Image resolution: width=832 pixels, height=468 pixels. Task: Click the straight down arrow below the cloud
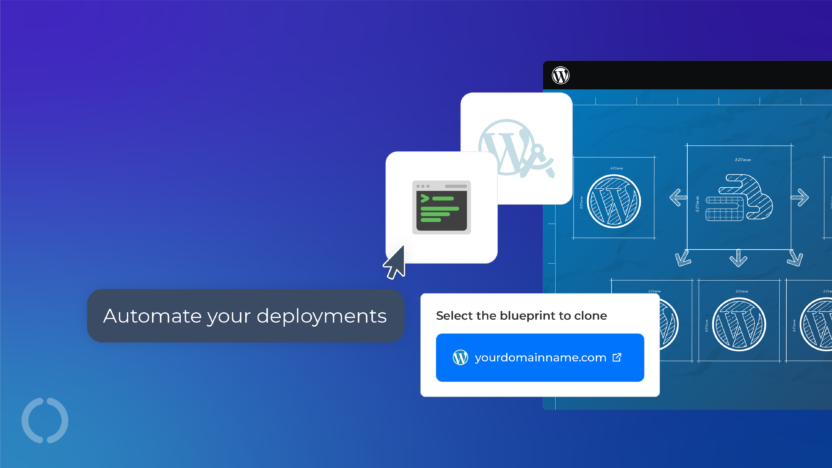pyautogui.click(x=738, y=259)
